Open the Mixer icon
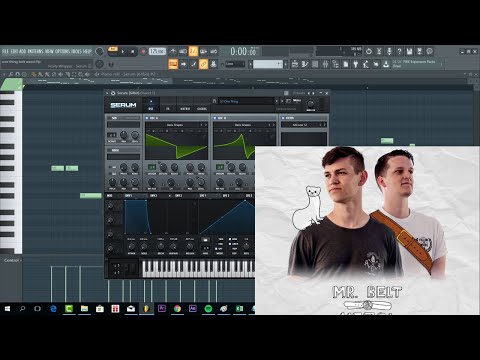Screen dimensions: 480x360 [325, 64]
